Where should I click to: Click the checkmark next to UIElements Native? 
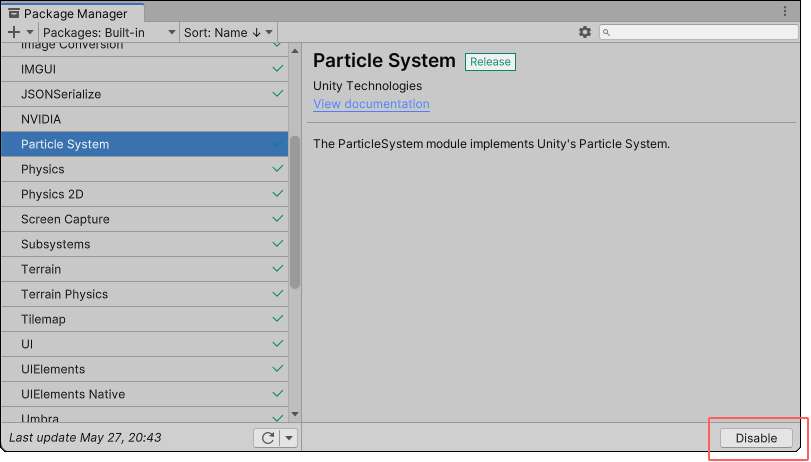[278, 393]
